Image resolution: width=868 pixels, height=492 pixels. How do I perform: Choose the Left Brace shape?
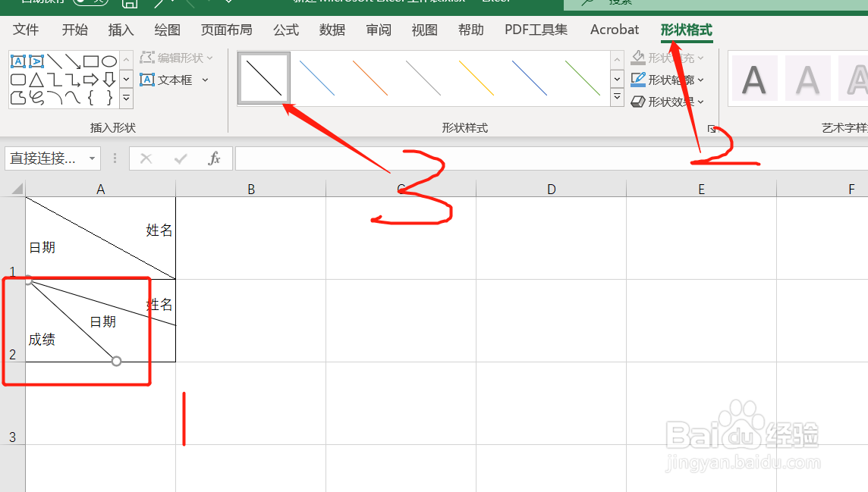[x=91, y=98]
